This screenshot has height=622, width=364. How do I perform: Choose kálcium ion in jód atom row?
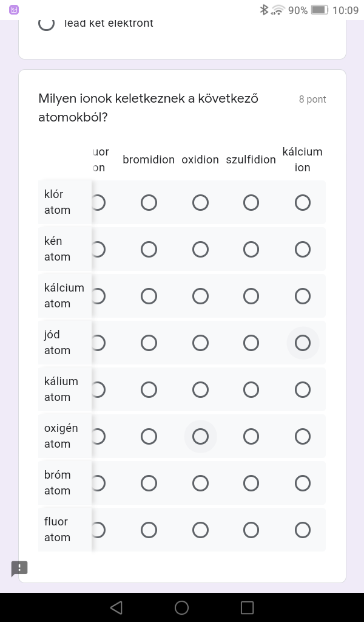(x=303, y=343)
